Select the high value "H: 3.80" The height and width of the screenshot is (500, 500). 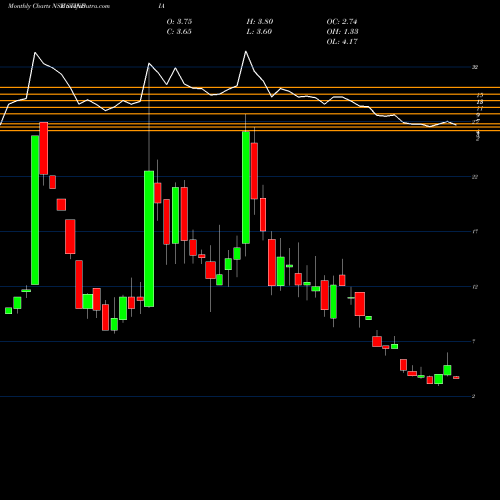pos(260,22)
